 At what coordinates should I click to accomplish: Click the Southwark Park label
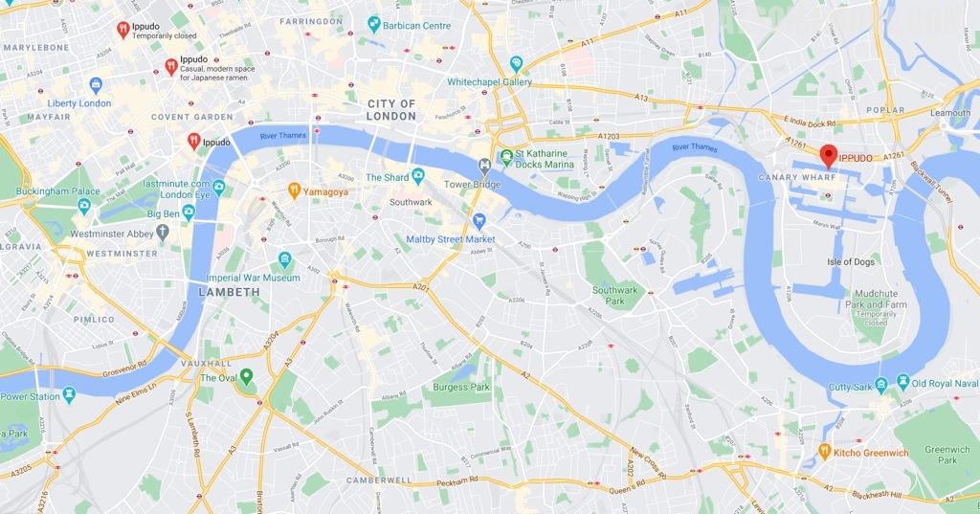pyautogui.click(x=615, y=295)
